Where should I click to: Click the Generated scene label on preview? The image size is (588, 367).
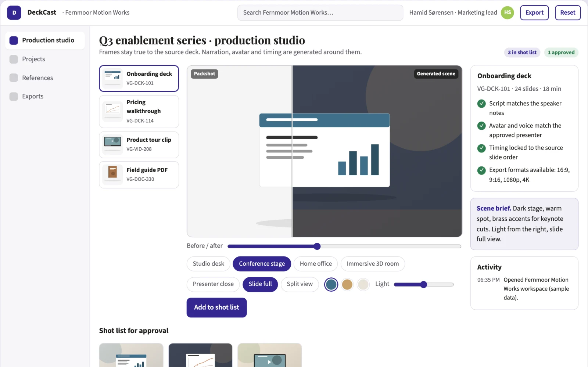[x=436, y=74]
